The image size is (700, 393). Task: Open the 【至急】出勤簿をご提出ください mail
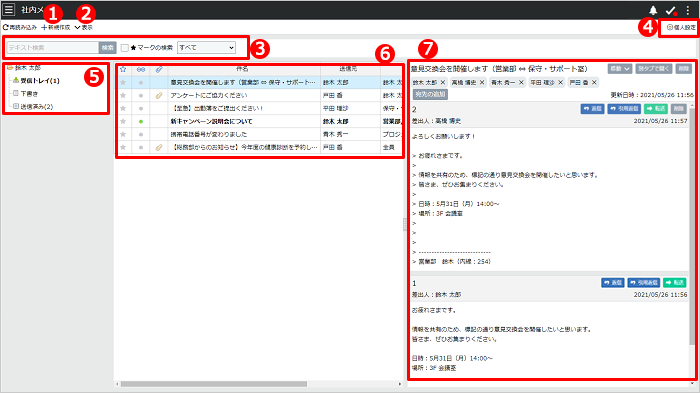[x=217, y=109]
